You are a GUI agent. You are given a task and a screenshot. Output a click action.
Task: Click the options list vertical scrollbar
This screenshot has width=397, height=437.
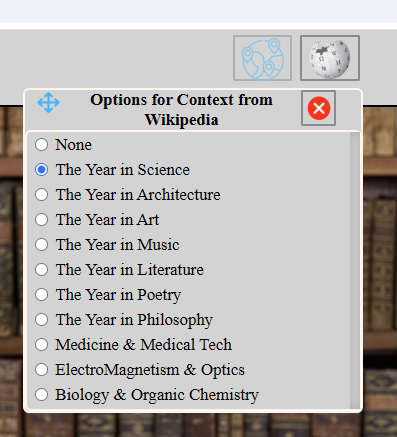point(355,270)
